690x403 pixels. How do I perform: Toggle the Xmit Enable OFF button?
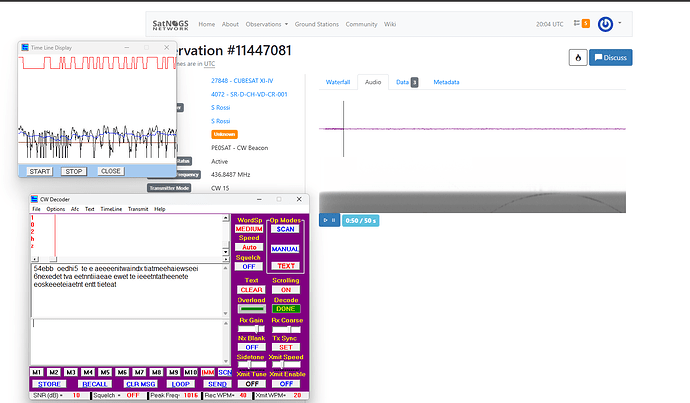tap(286, 384)
